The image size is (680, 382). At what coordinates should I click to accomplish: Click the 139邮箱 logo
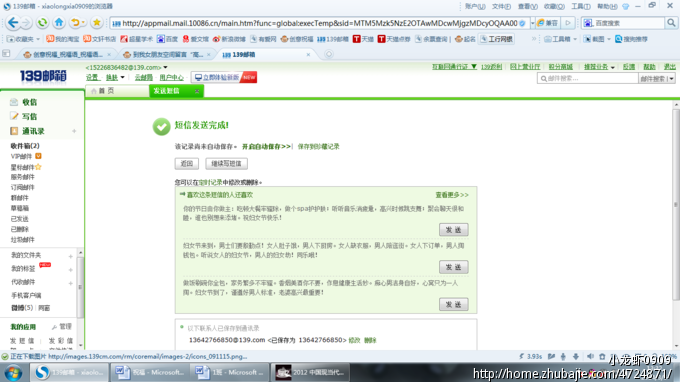(42, 76)
